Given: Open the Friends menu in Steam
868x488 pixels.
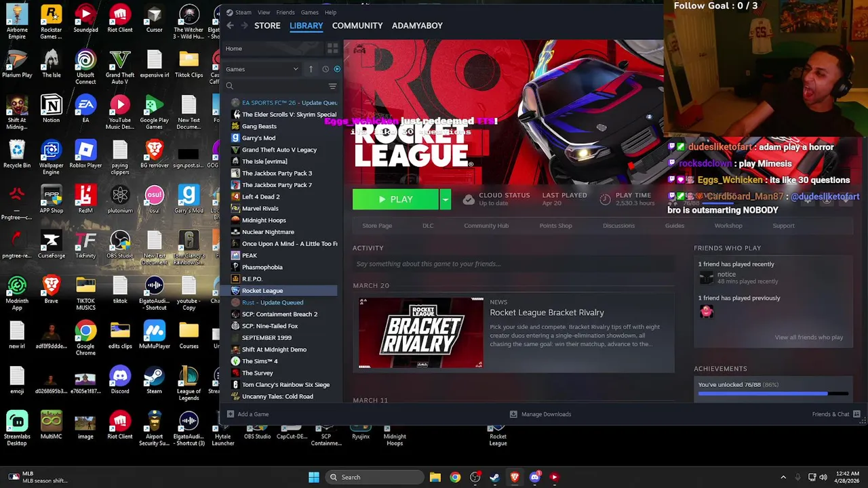Looking at the screenshot, I should (x=285, y=12).
